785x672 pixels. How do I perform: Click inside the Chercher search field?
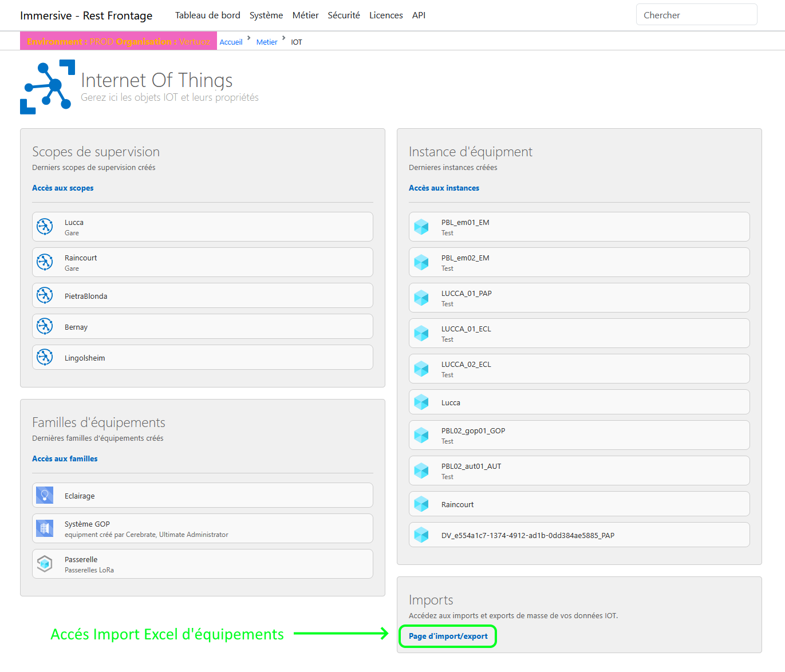pos(696,14)
